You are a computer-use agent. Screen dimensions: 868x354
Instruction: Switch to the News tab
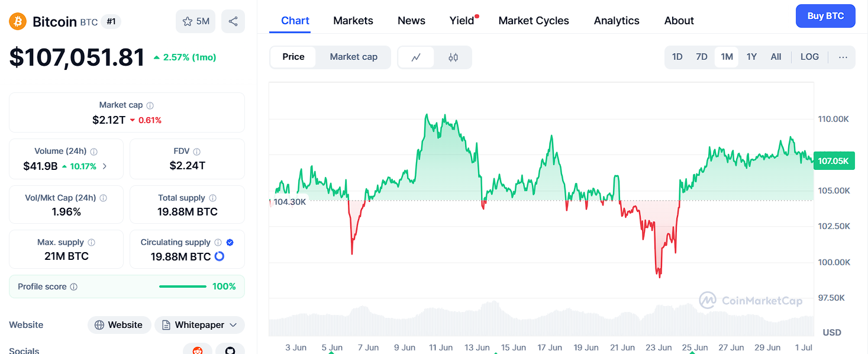pos(411,21)
